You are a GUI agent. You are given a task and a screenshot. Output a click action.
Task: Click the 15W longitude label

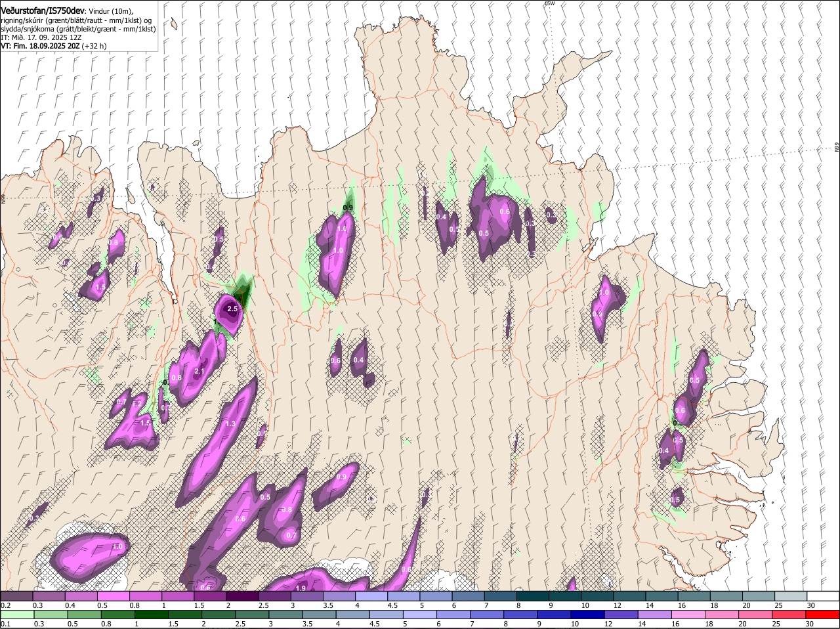coord(549,4)
